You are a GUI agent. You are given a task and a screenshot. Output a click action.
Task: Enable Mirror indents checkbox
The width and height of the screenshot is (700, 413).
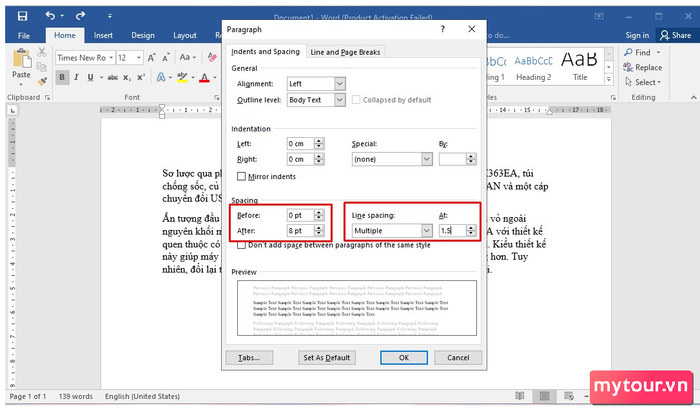pos(242,176)
